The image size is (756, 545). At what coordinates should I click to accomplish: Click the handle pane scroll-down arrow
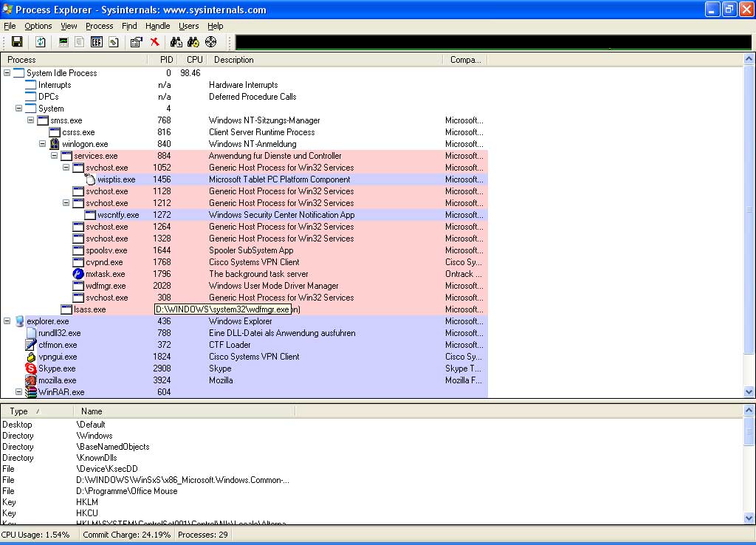coord(749,518)
